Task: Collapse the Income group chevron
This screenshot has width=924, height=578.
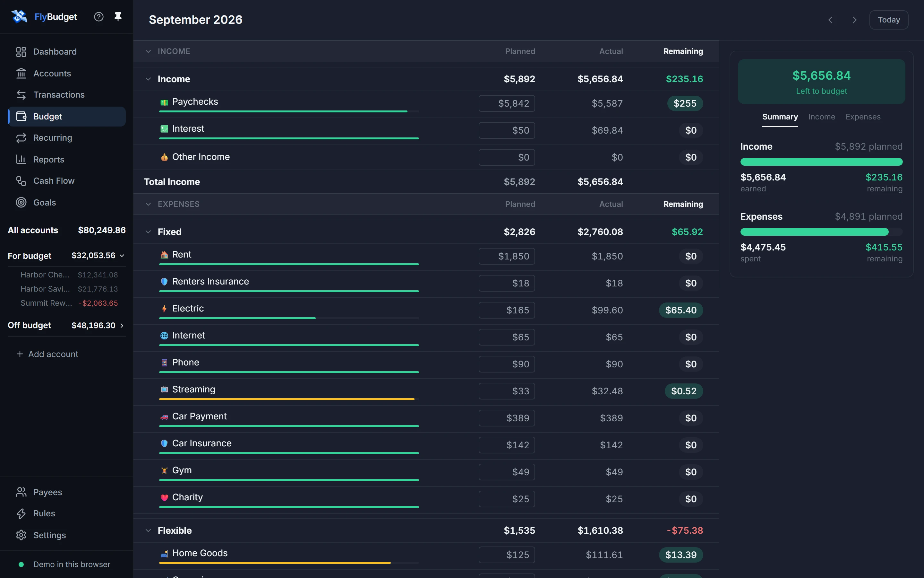Action: tap(148, 79)
